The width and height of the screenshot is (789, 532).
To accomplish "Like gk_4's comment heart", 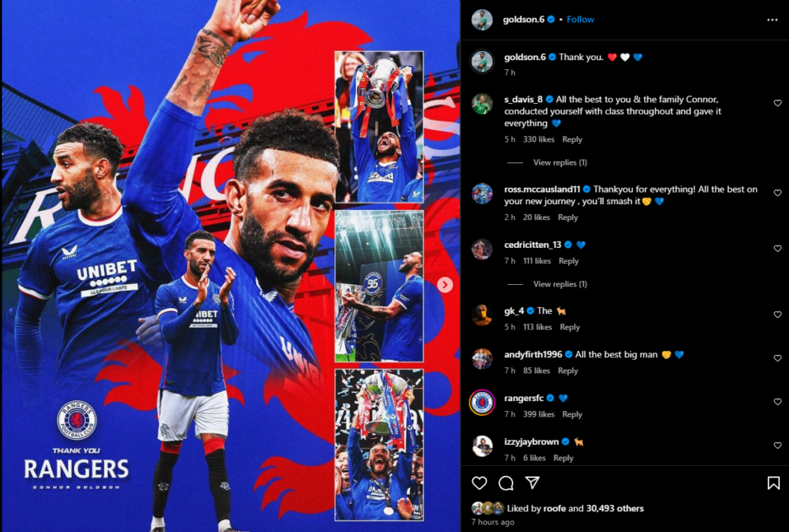I will pyautogui.click(x=777, y=314).
